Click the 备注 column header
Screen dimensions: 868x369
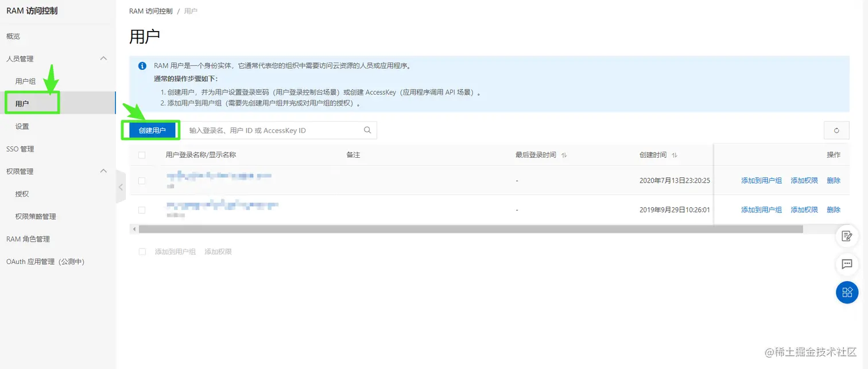tap(353, 155)
